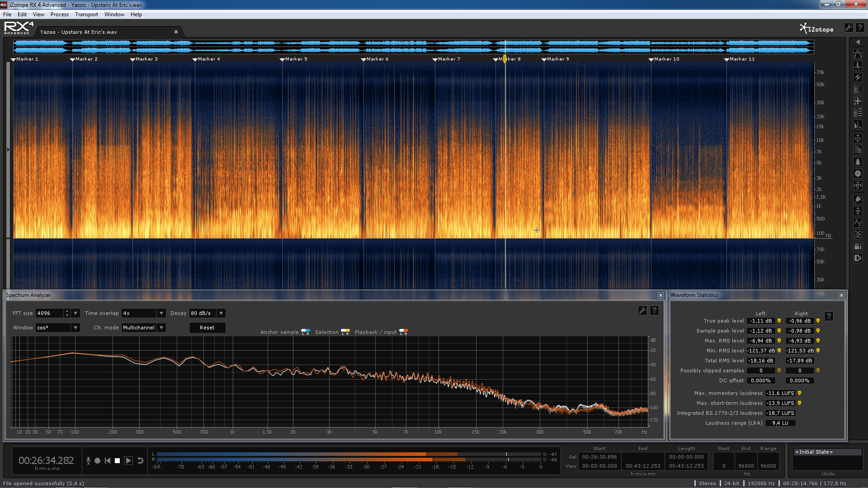Jump to Marker 5 on timeline
This screenshot has width=868, height=488.
(282, 59)
